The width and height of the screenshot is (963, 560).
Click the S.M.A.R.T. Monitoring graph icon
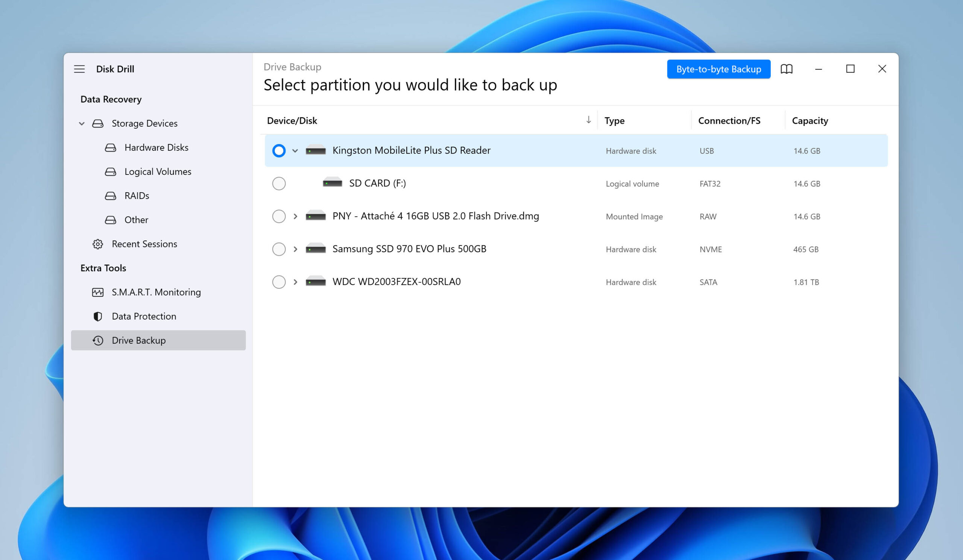click(x=98, y=292)
